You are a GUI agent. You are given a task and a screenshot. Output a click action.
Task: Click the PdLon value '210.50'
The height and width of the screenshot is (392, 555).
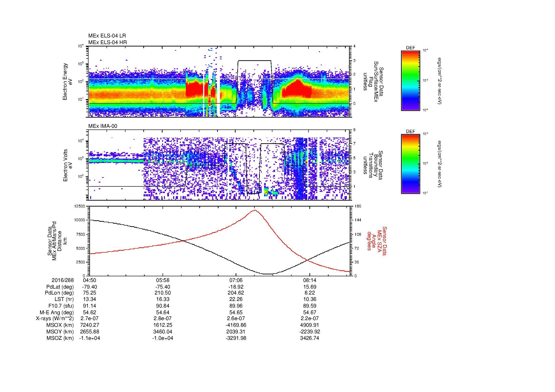(x=163, y=293)
